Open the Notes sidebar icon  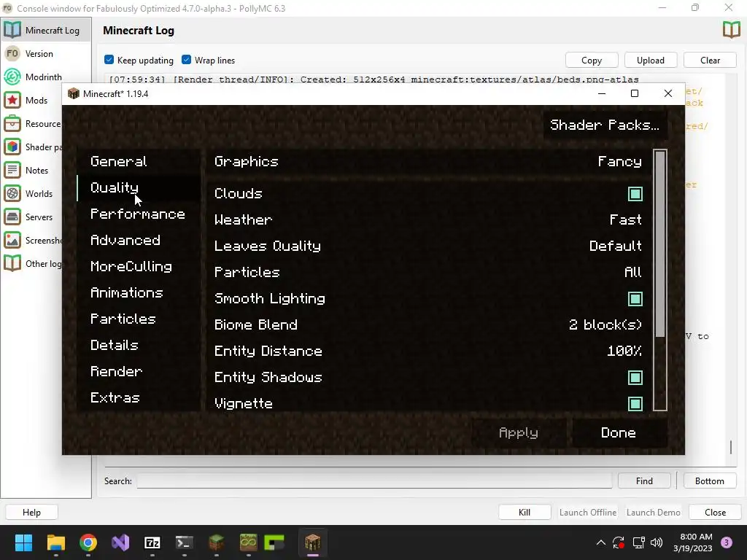[x=12, y=170]
